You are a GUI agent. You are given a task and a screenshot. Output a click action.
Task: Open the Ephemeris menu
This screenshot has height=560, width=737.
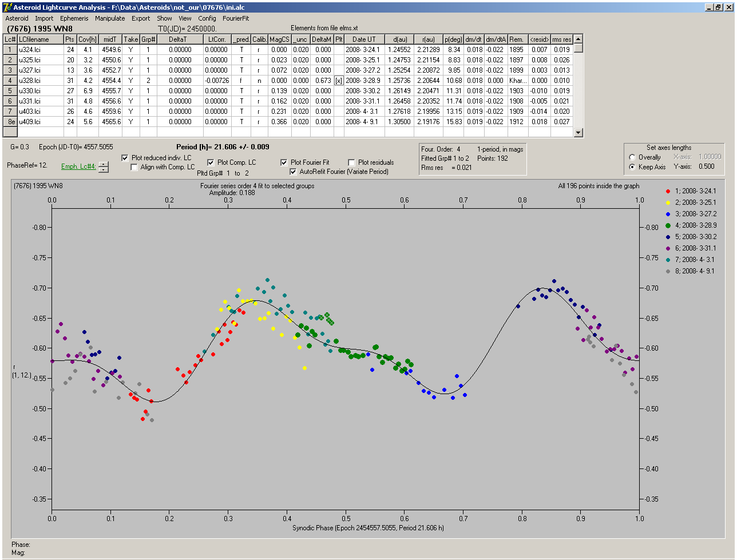point(74,18)
